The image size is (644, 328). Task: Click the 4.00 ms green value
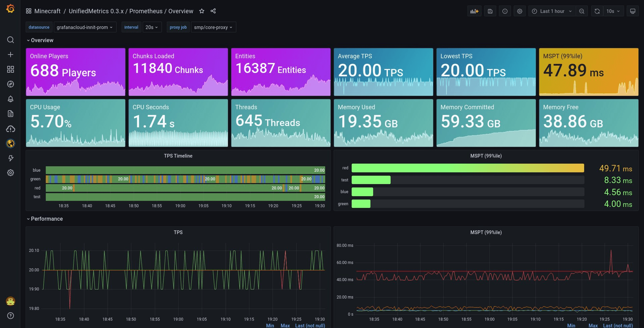click(618, 204)
